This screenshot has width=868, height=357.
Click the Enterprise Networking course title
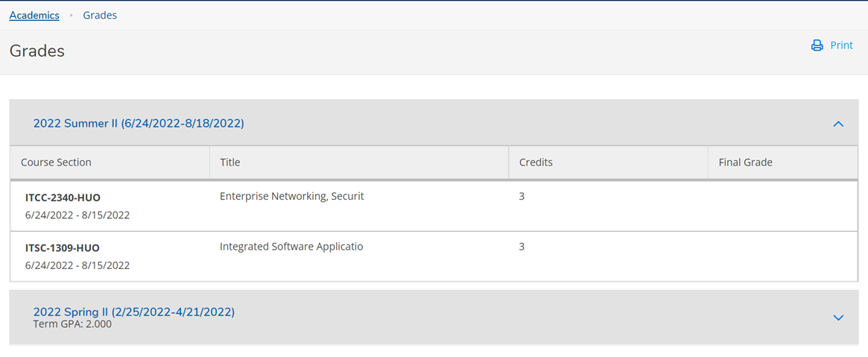292,196
